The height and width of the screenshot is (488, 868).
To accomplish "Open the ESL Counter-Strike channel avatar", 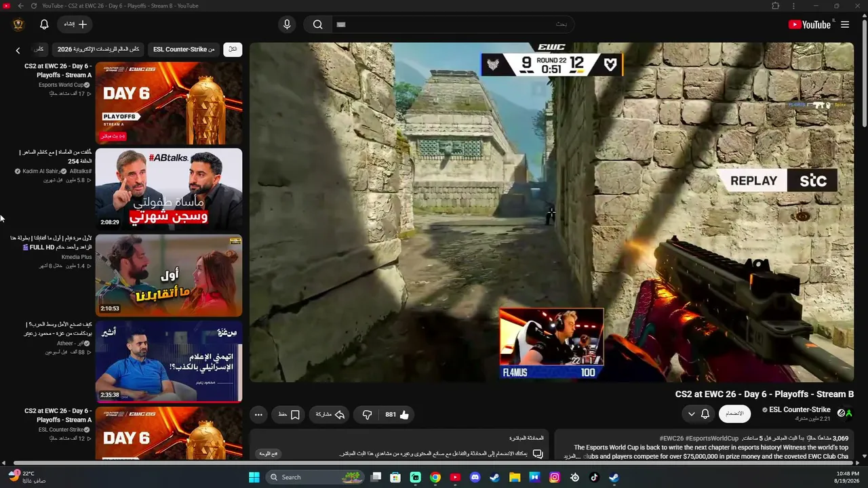I will coord(845,413).
